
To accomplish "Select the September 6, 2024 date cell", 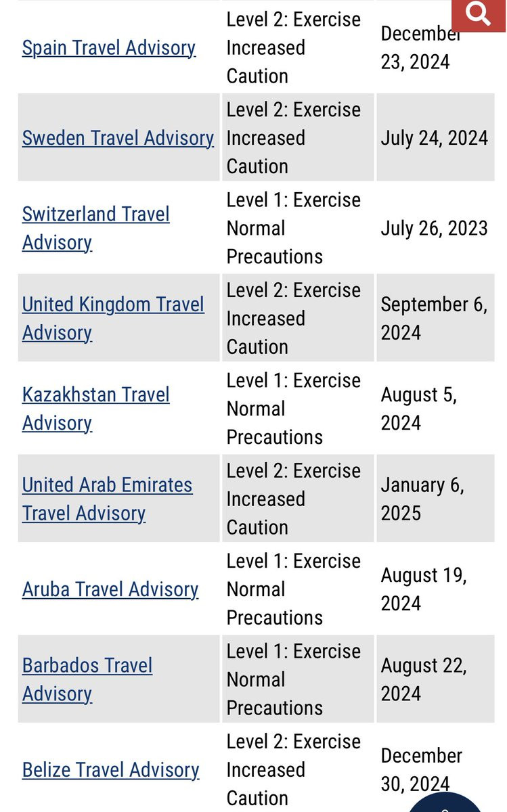I will [x=442, y=318].
